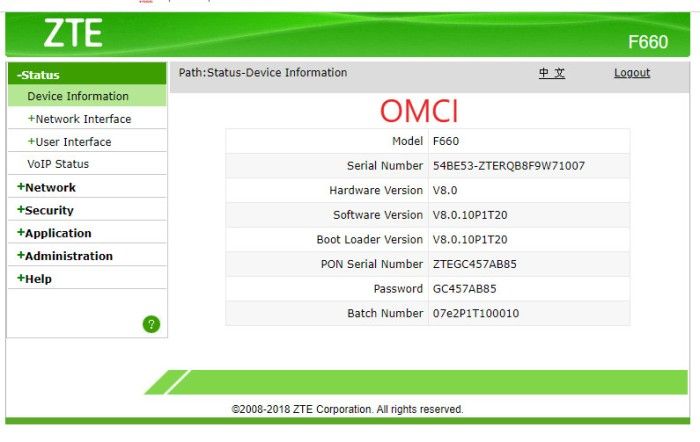Collapse the Status menu section
700x442 pixels.
coord(40,75)
